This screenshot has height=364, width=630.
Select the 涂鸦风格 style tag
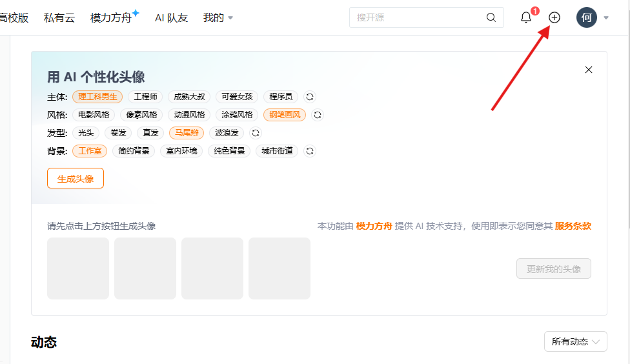click(237, 115)
